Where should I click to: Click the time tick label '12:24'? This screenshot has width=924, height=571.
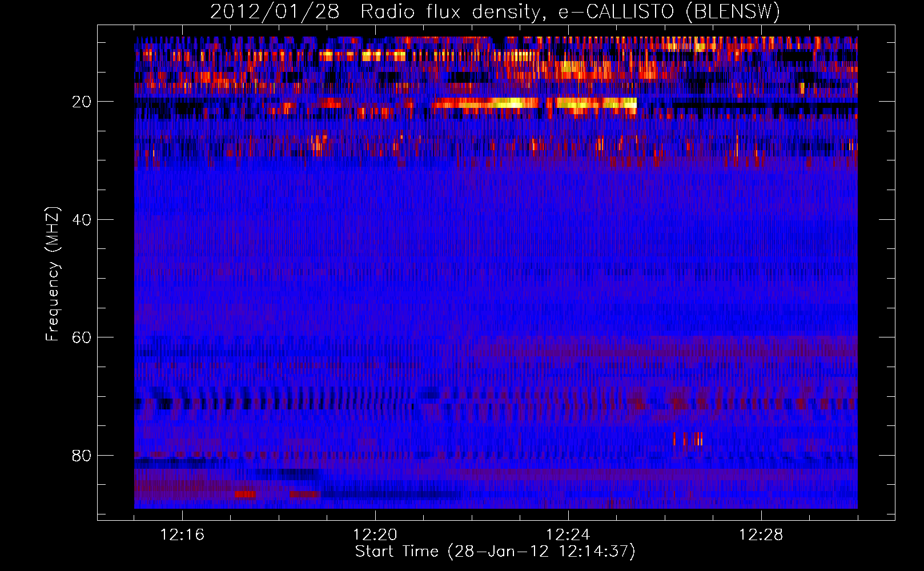pos(568,535)
